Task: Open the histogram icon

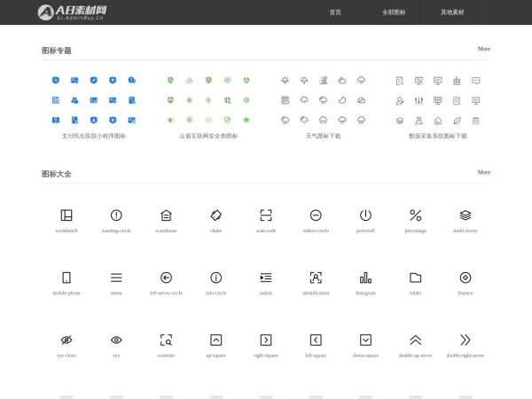Action: coord(365,278)
